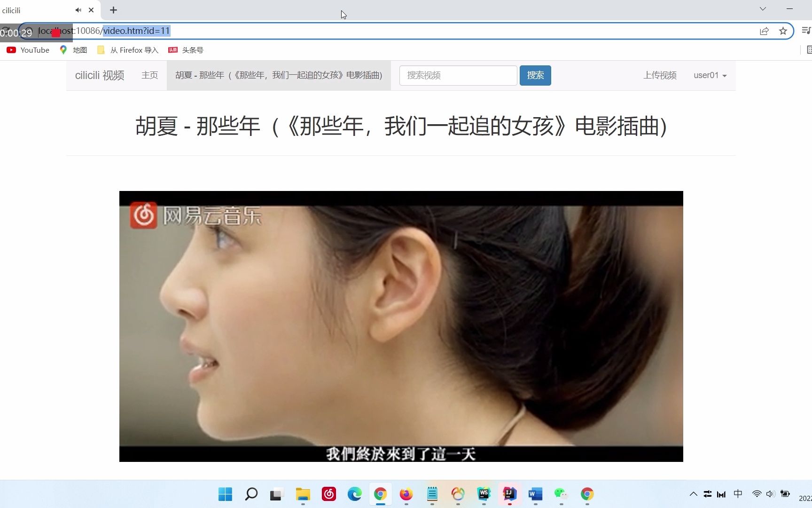
Task: Open the battery status tray icon
Action: [x=785, y=494]
